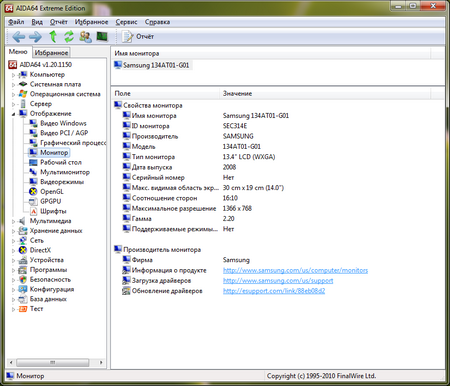Click the sidebar scroll left arrow
This screenshot has width=450, height=386.
coord(11,362)
